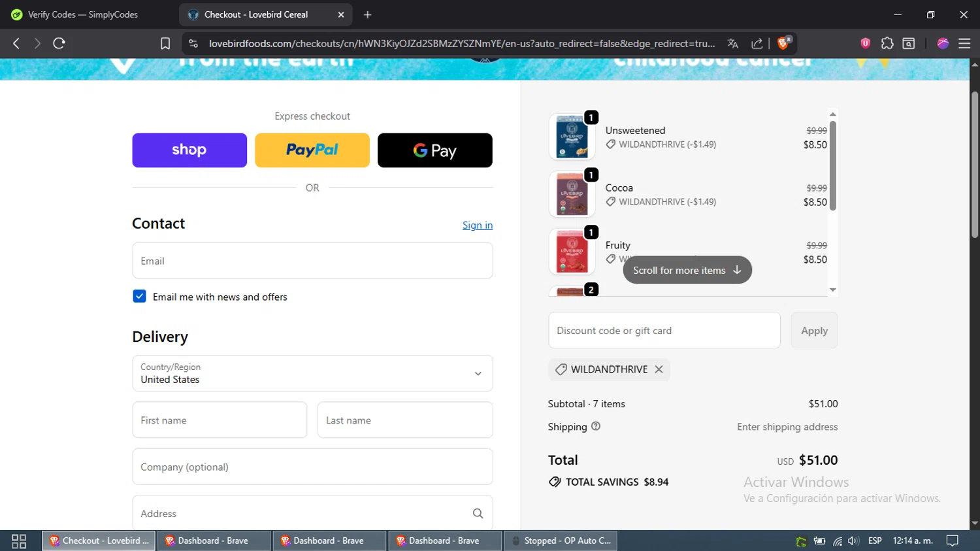
Task: Open the network Wi-Fi tray icon
Action: coord(837,541)
